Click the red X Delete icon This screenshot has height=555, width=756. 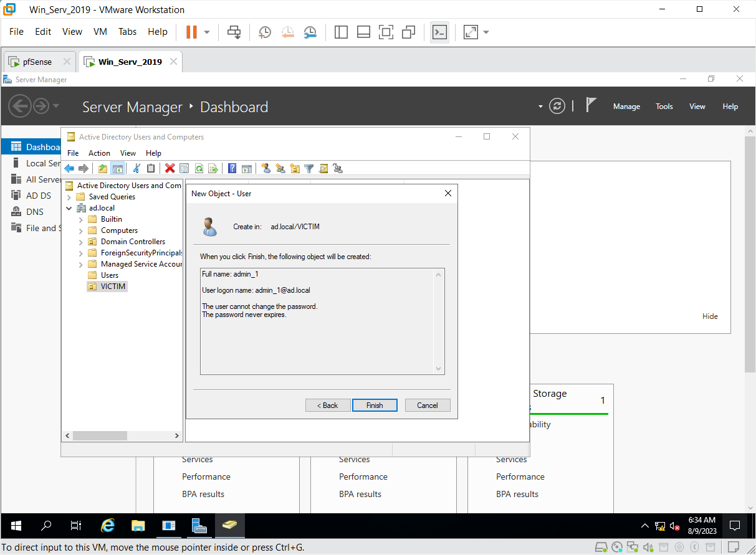click(170, 168)
